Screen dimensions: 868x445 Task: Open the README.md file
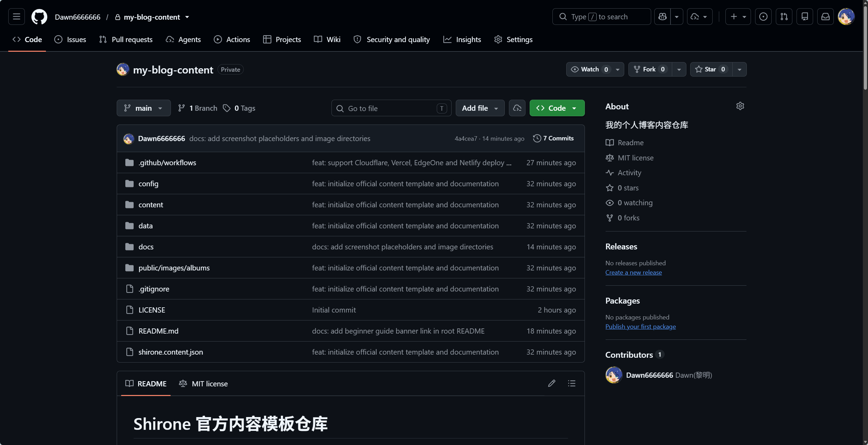tap(158, 331)
